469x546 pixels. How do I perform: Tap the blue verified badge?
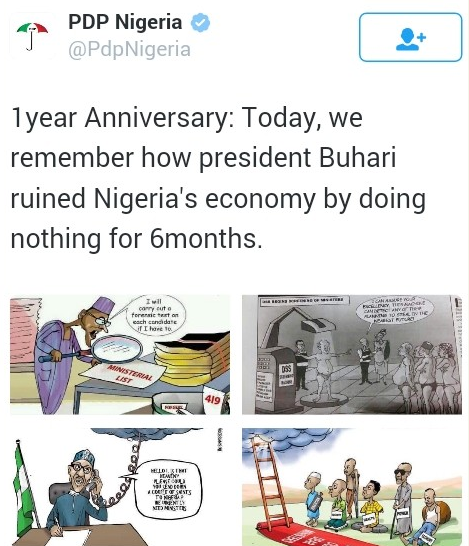[200, 22]
